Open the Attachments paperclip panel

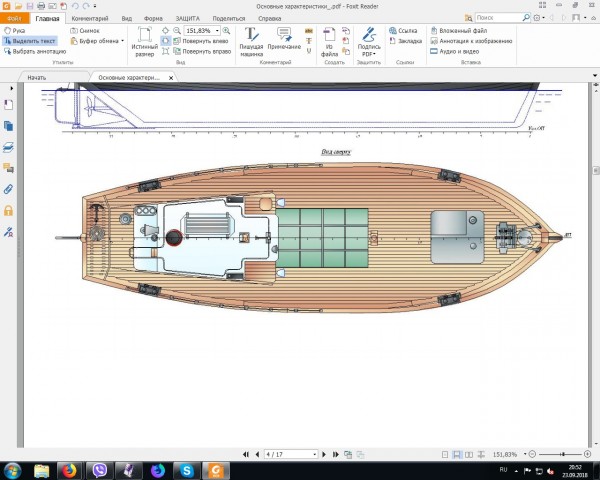point(8,188)
